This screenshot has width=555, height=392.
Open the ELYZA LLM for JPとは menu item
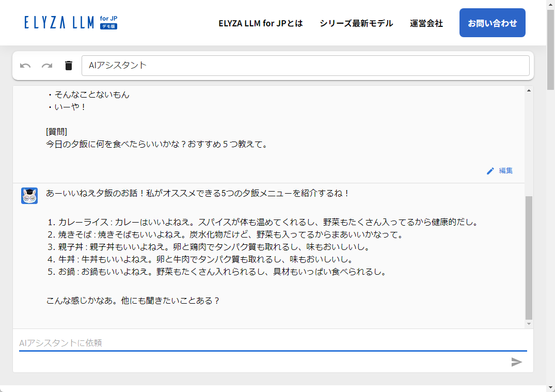pyautogui.click(x=260, y=23)
